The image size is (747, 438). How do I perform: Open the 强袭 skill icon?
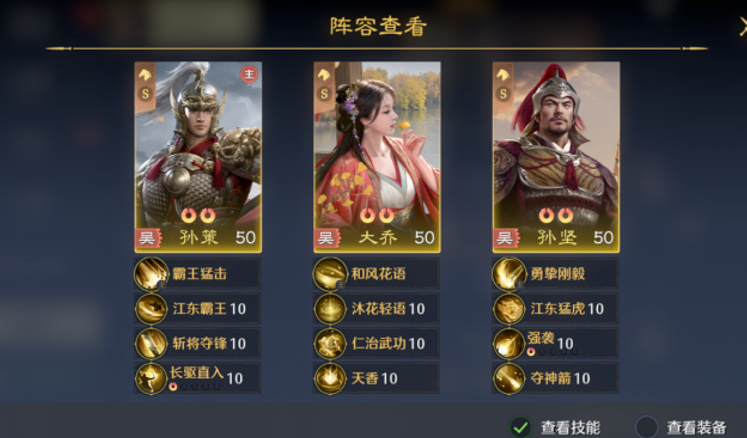(x=509, y=344)
